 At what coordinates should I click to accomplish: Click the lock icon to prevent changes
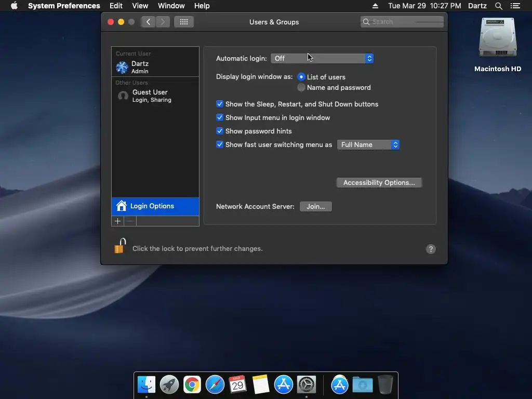tap(120, 246)
